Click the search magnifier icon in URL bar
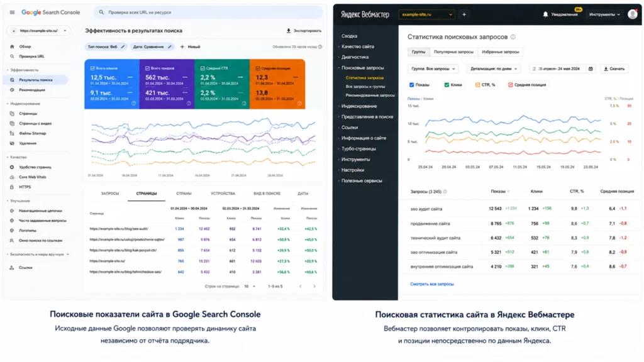This screenshot has width=644, height=362. tap(101, 13)
